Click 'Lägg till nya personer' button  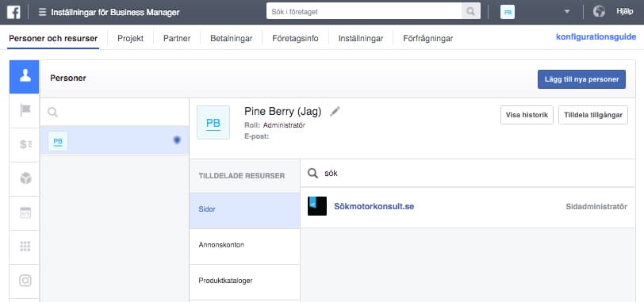click(x=581, y=79)
